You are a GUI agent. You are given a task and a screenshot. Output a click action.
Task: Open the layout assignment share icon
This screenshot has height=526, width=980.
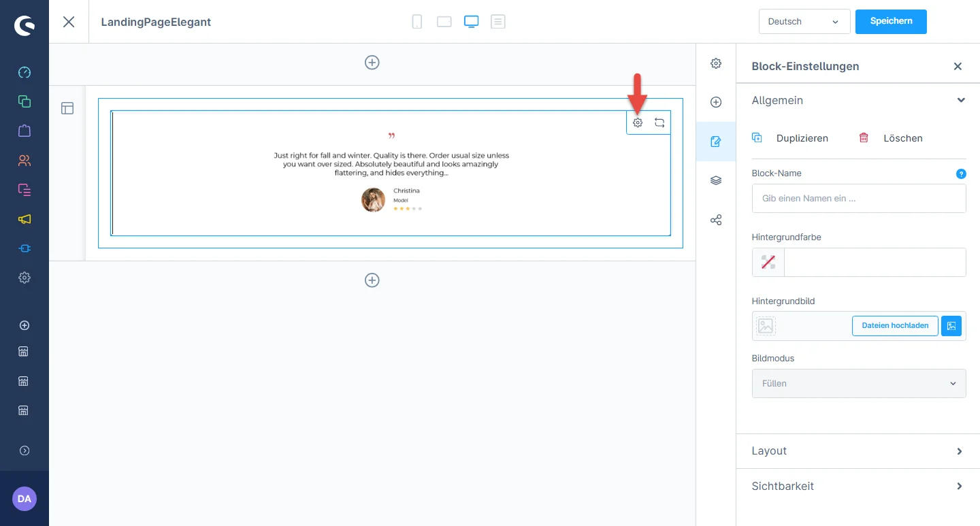click(x=716, y=220)
